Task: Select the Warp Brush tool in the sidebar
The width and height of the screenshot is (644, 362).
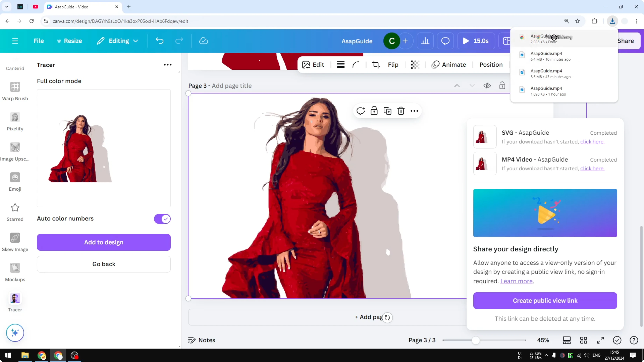Action: (15, 91)
